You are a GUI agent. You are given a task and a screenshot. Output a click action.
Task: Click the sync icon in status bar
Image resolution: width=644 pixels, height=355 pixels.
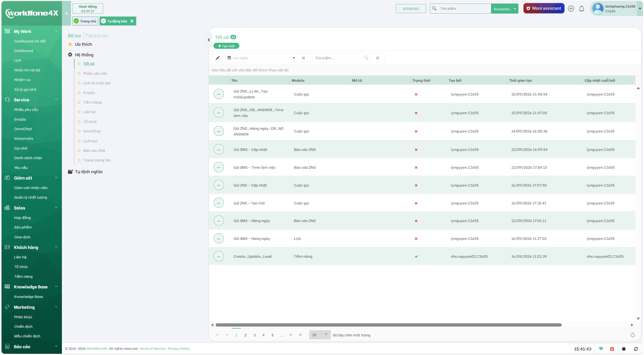[636, 349]
